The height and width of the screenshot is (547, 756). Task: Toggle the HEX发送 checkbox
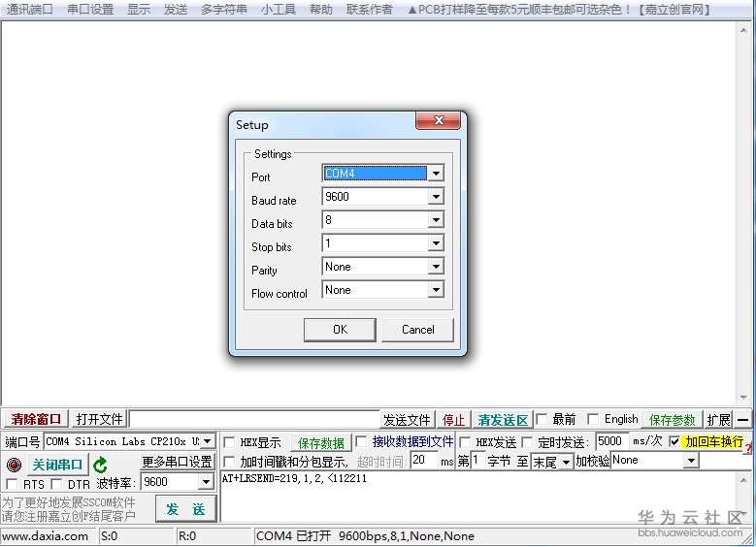pos(465,442)
